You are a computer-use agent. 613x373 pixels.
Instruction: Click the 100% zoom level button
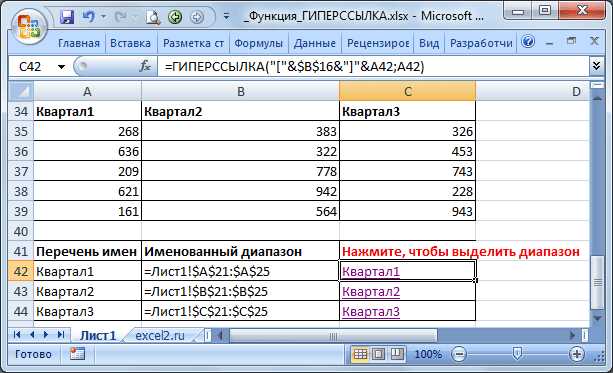pyautogui.click(x=428, y=354)
